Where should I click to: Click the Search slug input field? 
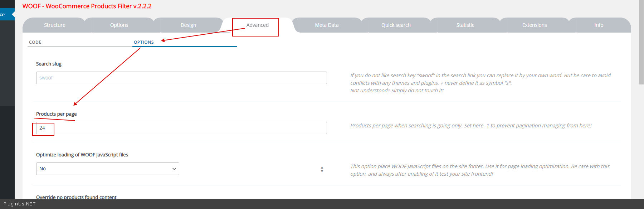click(x=181, y=78)
